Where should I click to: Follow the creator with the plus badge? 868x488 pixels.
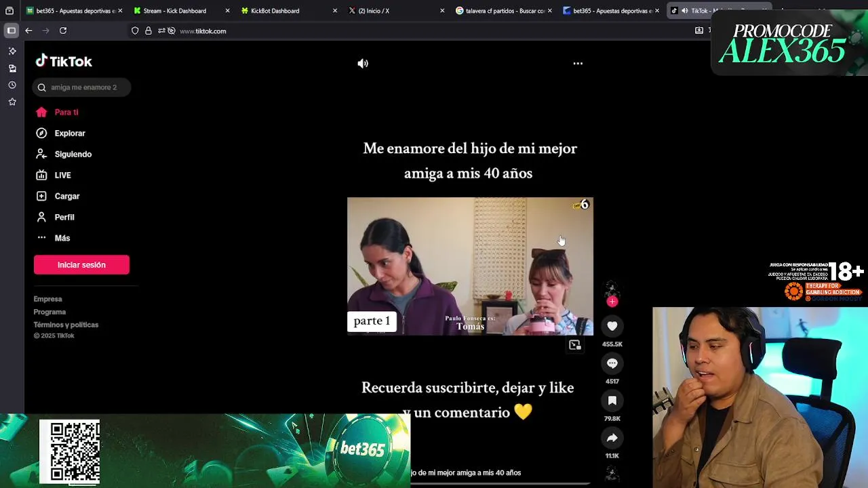[612, 302]
